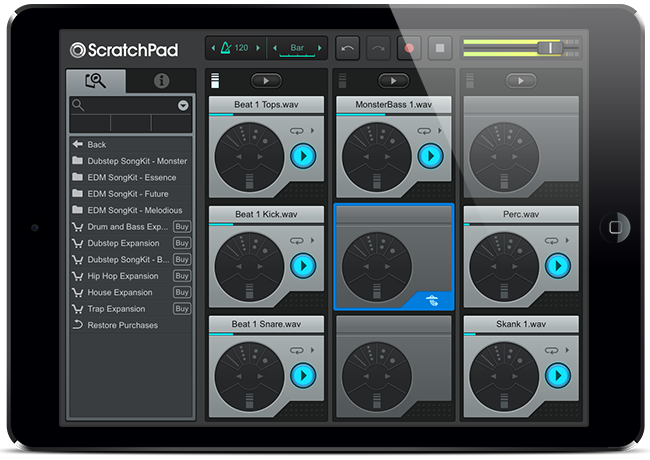Select the Beat 1 Snare.wav title bar
Viewport: 650px width, 460px height.
[266, 324]
